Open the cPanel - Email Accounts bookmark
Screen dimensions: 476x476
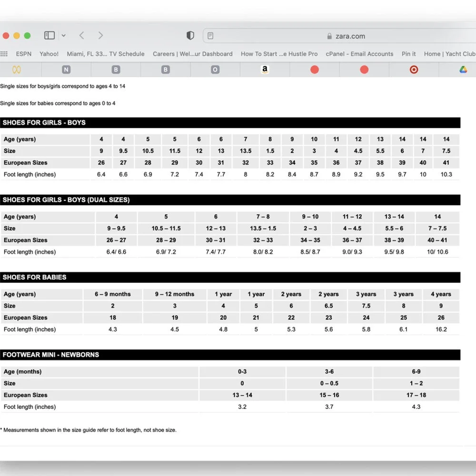359,54
